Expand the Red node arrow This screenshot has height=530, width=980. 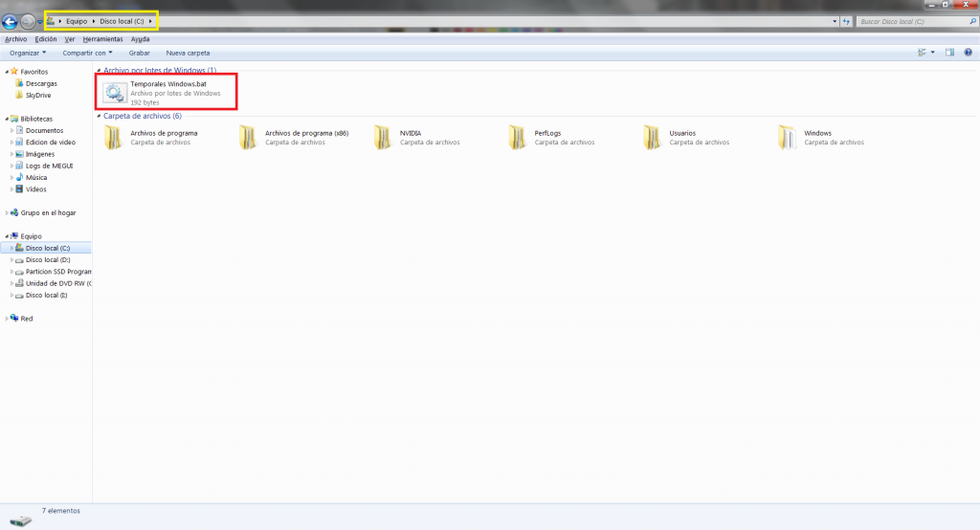[x=7, y=319]
